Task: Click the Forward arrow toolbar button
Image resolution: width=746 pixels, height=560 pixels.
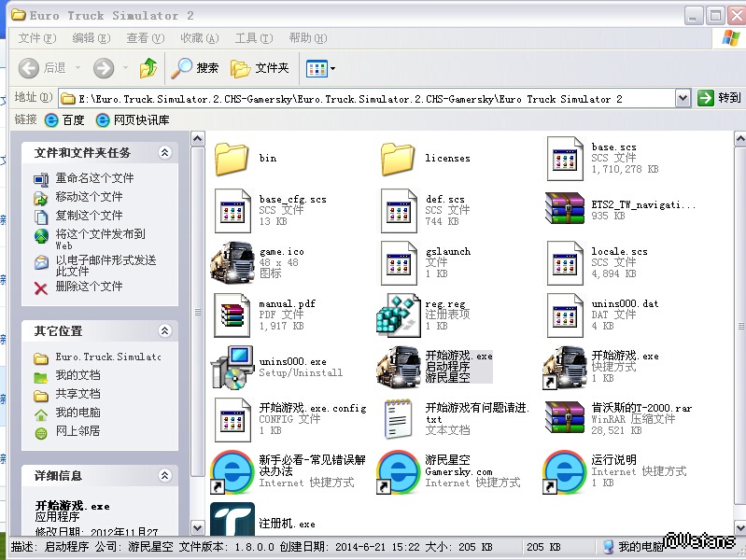Action: [104, 68]
